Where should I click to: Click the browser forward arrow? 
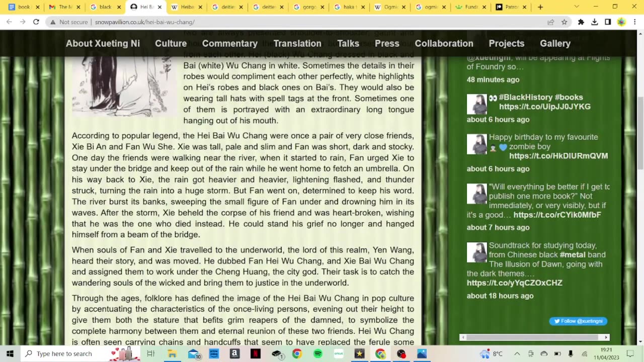[x=23, y=22]
